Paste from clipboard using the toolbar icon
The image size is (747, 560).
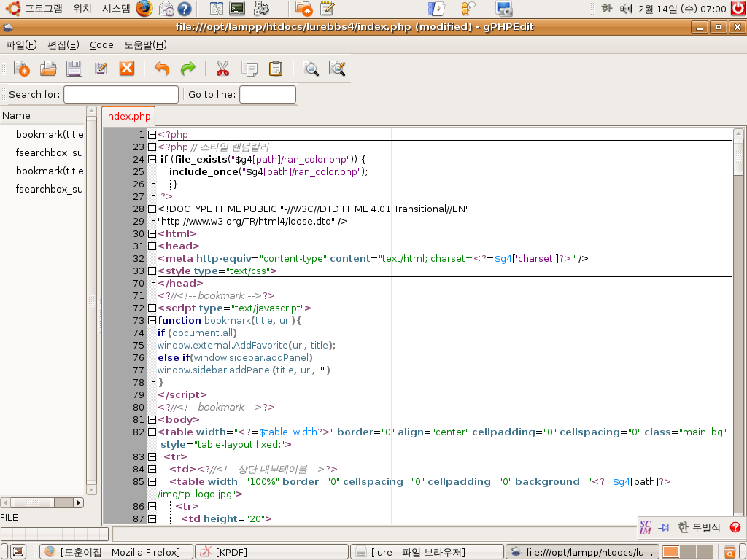[x=276, y=69]
